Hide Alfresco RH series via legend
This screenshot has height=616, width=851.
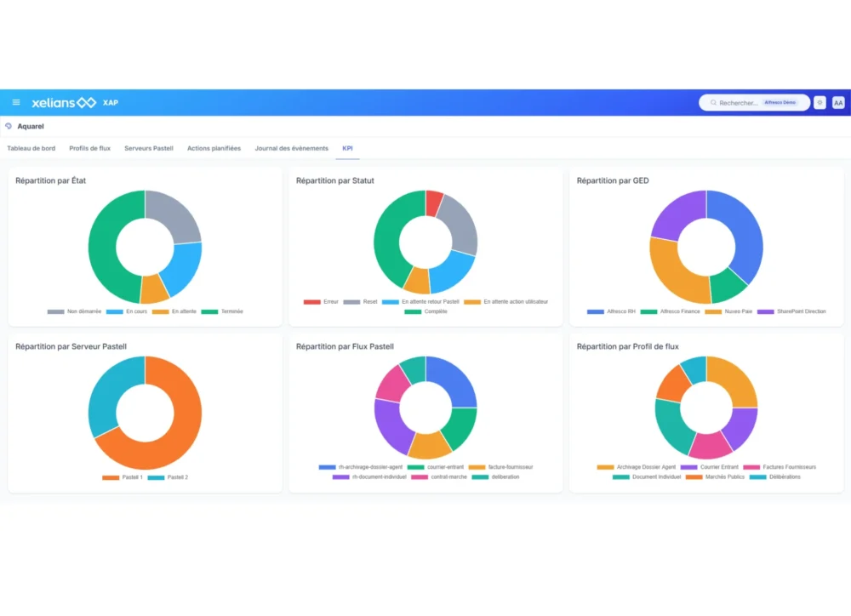pos(614,311)
